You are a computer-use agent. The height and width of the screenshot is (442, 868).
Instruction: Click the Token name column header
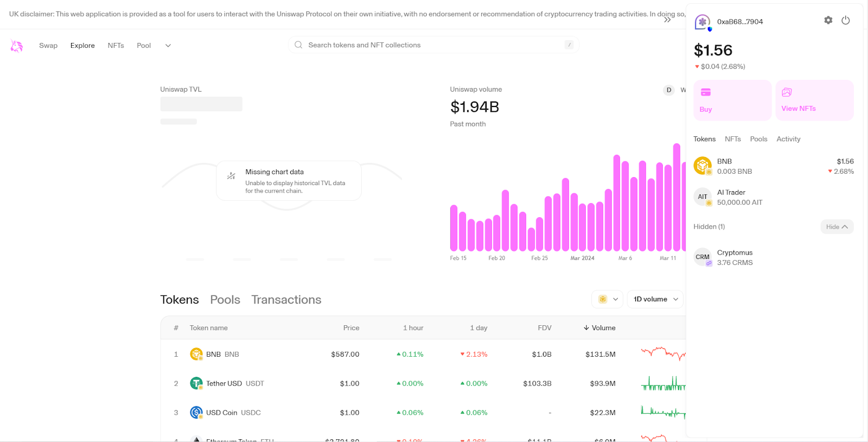coord(208,328)
